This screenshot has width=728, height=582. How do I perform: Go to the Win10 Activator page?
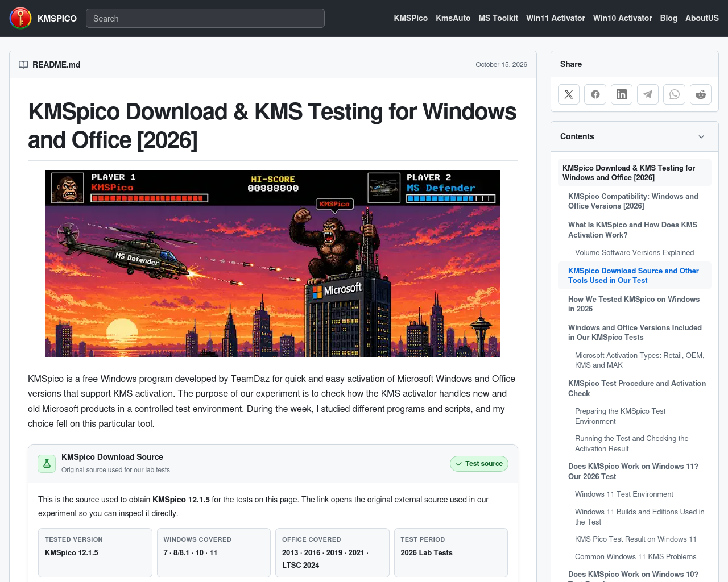tap(623, 18)
